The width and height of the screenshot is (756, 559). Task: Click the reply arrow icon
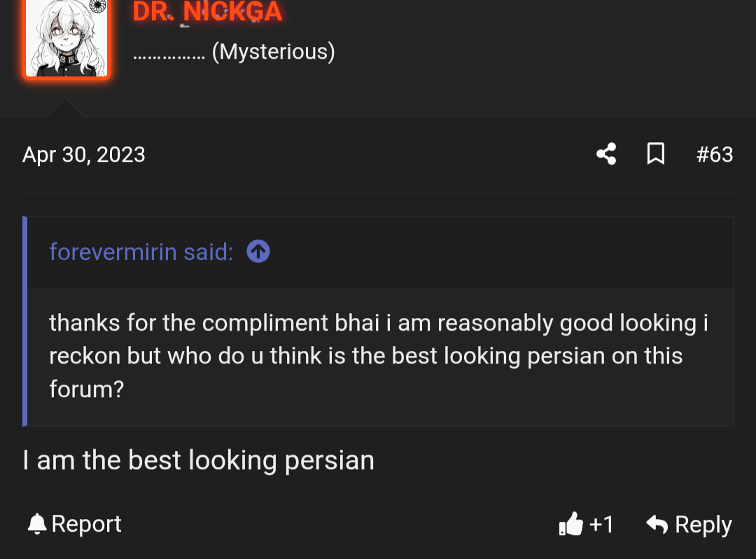657,524
